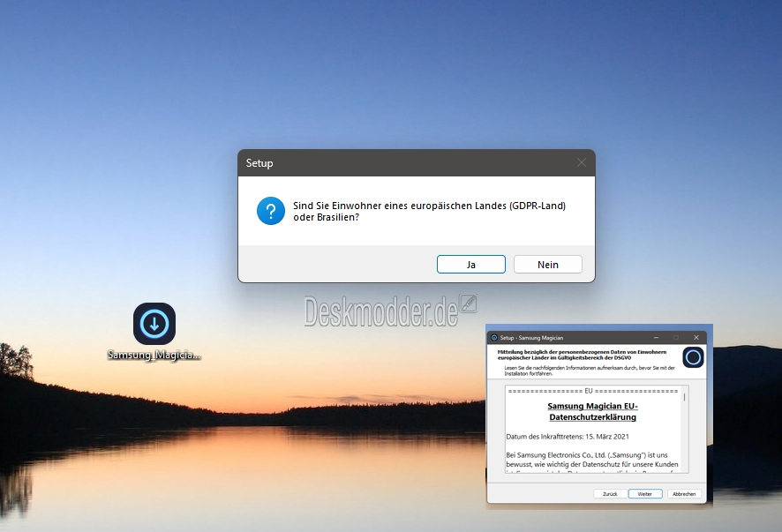Click the 'Sind Sie Einwohner' question text
The width and height of the screenshot is (782, 532).
pyautogui.click(x=430, y=211)
